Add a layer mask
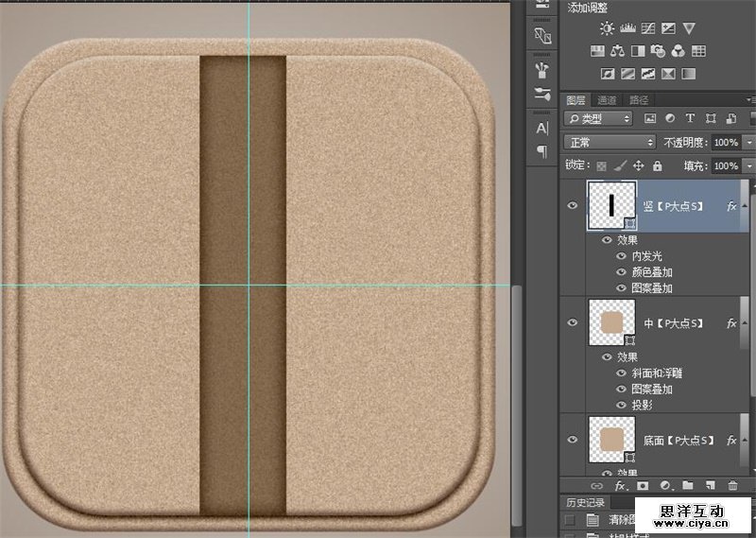Viewport: 756px width, 538px height. point(642,486)
